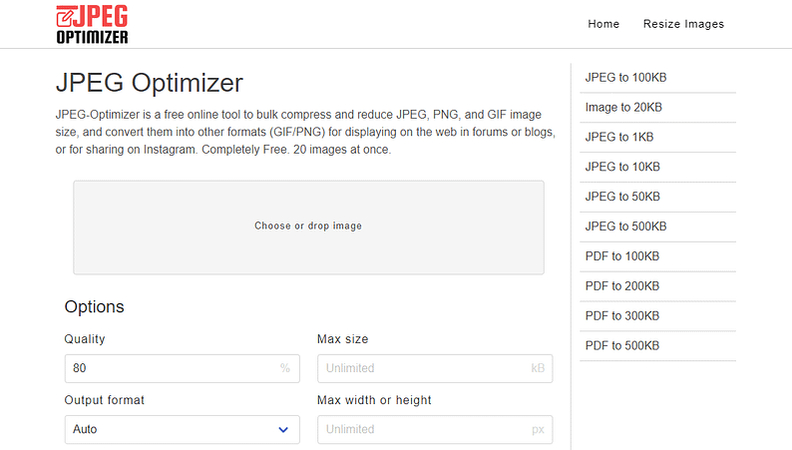This screenshot has height=450, width=792.
Task: Open the PDF to 100KB link
Action: pos(622,256)
